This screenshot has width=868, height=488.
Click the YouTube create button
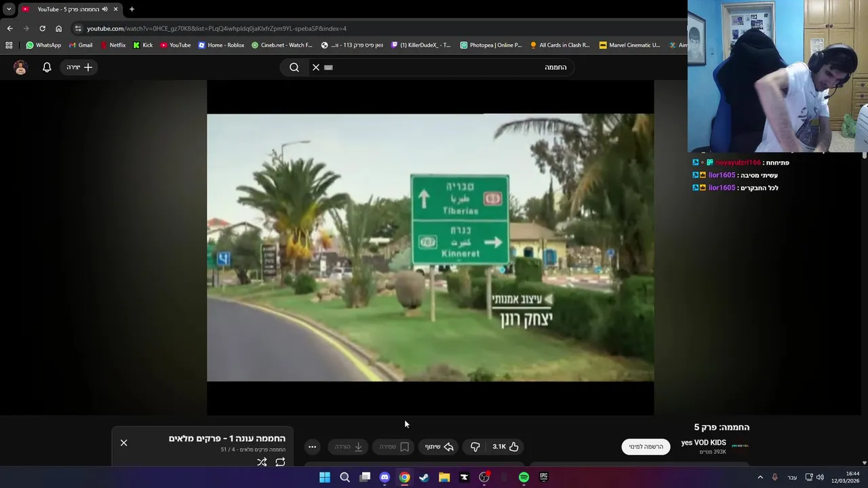(79, 67)
